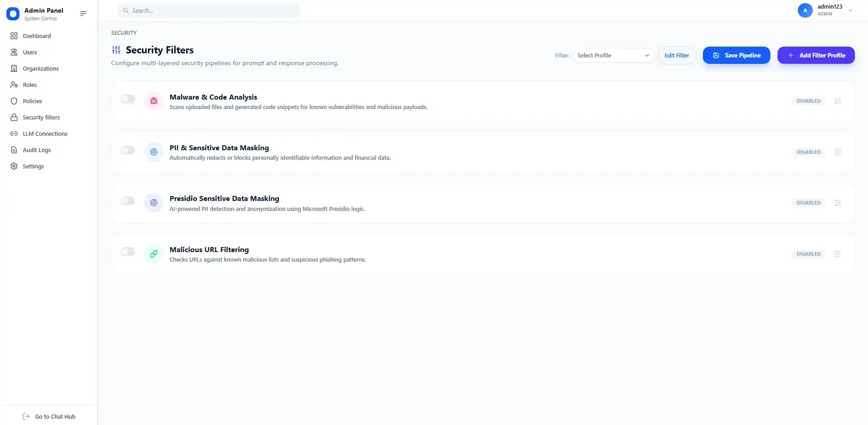Open settings sliders for Presidio Sensitive Data Masking
This screenshot has width=868, height=425.
838,203
